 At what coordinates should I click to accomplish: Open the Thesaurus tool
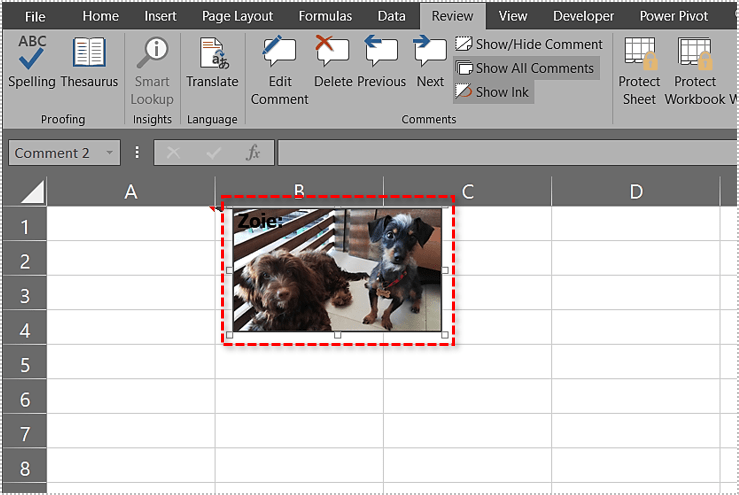[x=89, y=62]
